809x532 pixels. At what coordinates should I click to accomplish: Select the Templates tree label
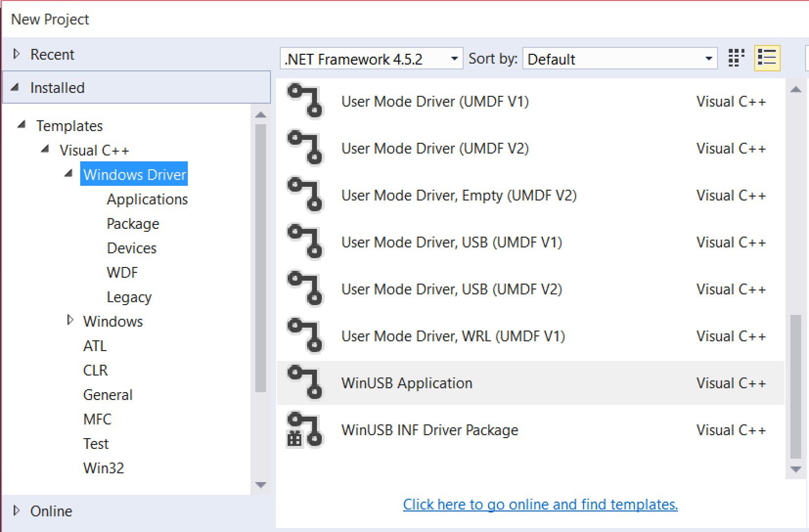[x=69, y=126]
